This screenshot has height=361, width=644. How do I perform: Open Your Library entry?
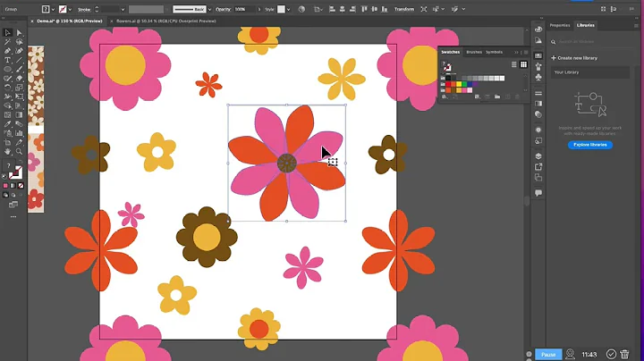point(590,72)
